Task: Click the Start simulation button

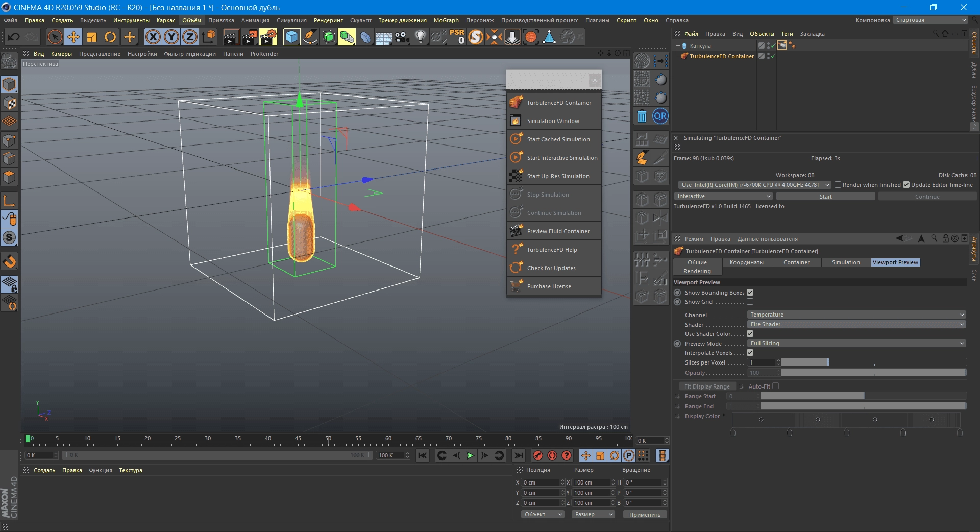Action: click(825, 197)
